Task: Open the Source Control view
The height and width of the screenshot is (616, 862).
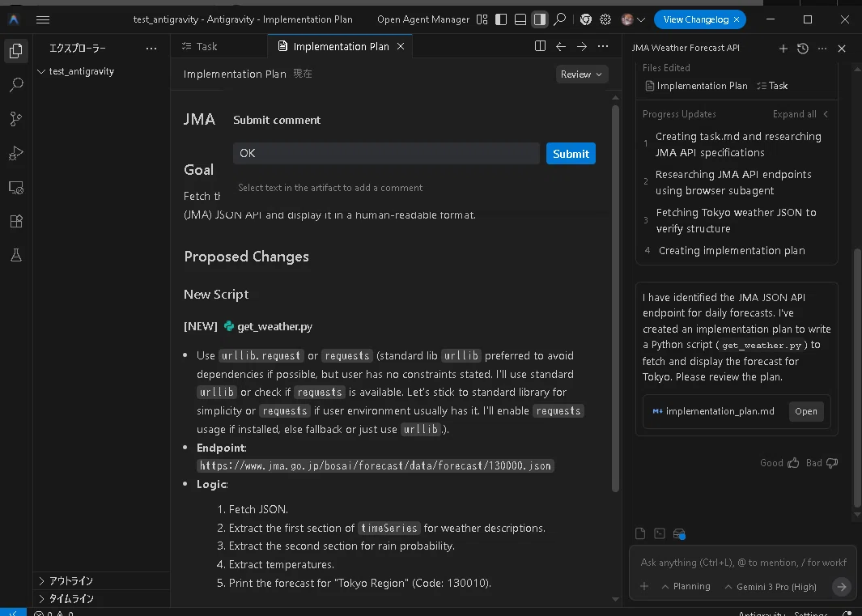Action: pos(16,119)
